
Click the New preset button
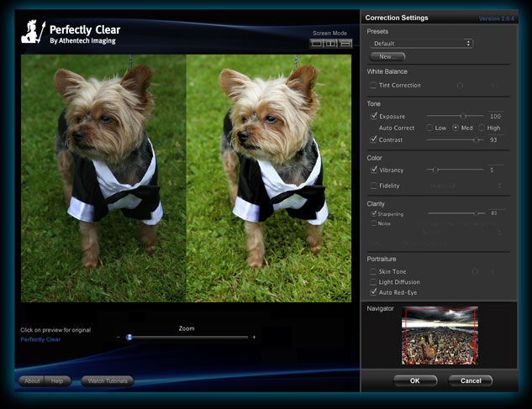387,56
